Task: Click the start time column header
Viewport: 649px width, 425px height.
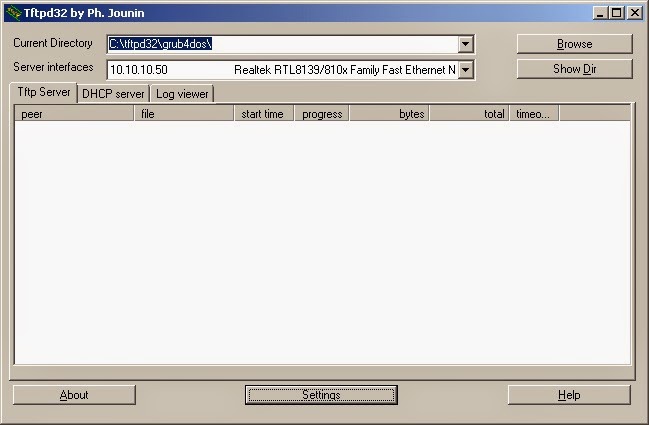Action: point(263,114)
